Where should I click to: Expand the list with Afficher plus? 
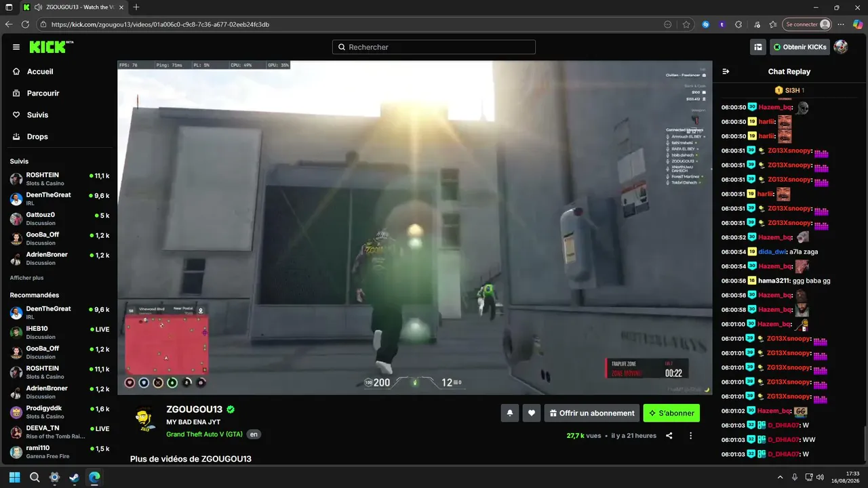26,278
